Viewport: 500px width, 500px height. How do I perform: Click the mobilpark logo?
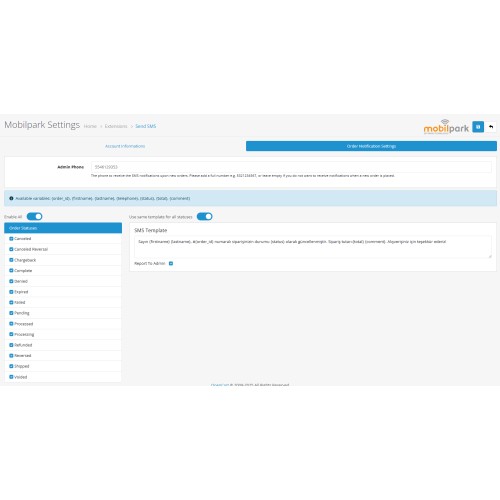(446, 127)
